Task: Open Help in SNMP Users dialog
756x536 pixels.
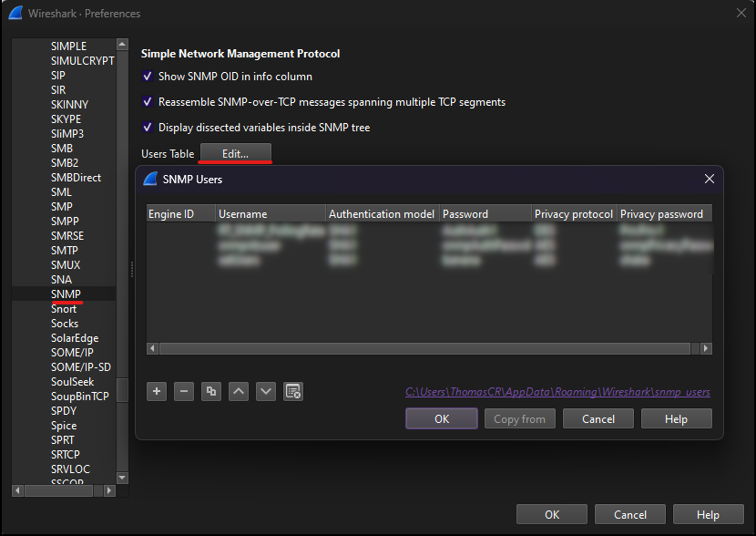Action: pos(677,418)
